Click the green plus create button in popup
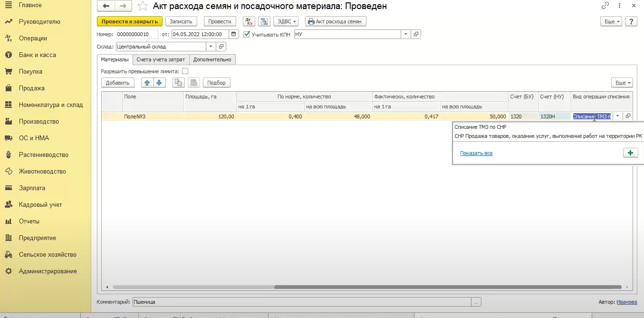The height and width of the screenshot is (318, 644). [x=630, y=153]
